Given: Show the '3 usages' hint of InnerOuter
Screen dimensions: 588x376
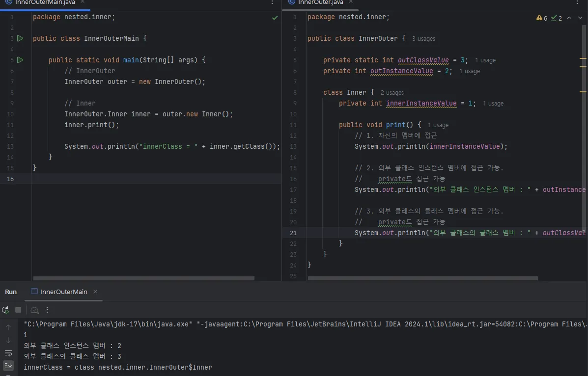Looking at the screenshot, I should [x=423, y=39].
